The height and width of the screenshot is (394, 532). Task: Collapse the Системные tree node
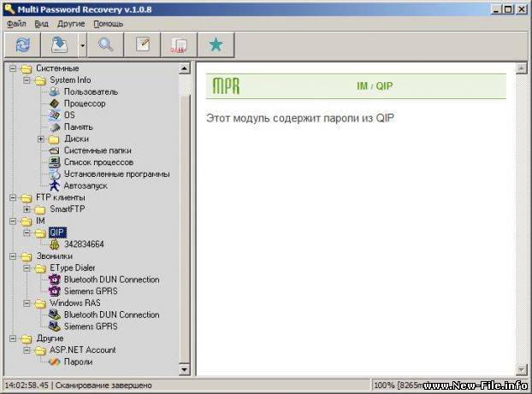13,68
